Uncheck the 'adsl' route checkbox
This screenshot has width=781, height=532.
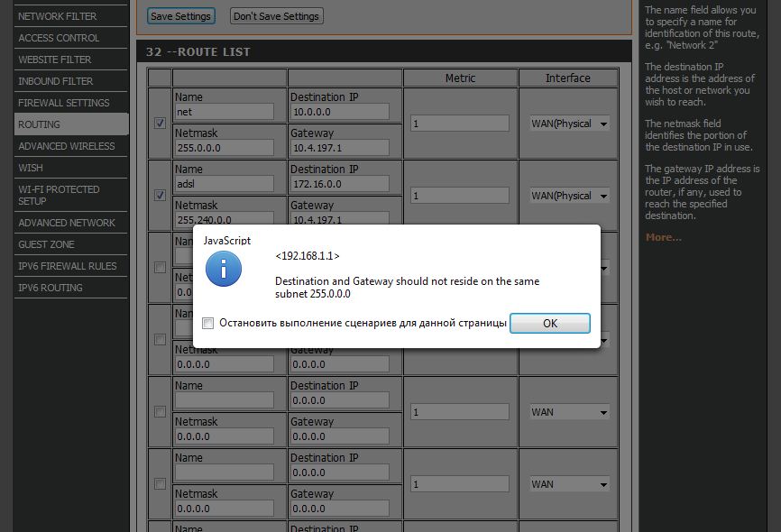[x=160, y=196]
